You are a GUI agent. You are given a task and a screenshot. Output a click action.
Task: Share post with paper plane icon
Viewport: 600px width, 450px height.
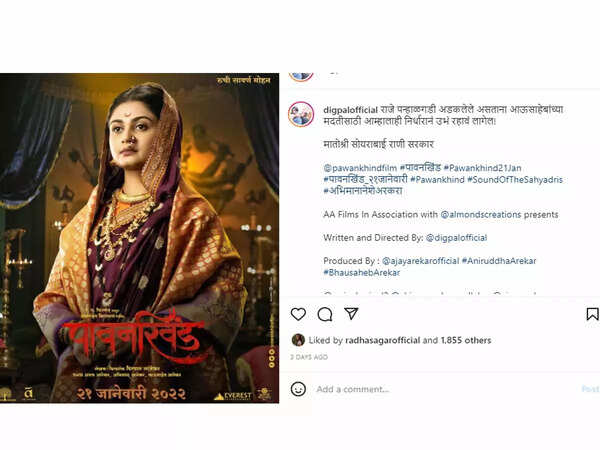(351, 313)
